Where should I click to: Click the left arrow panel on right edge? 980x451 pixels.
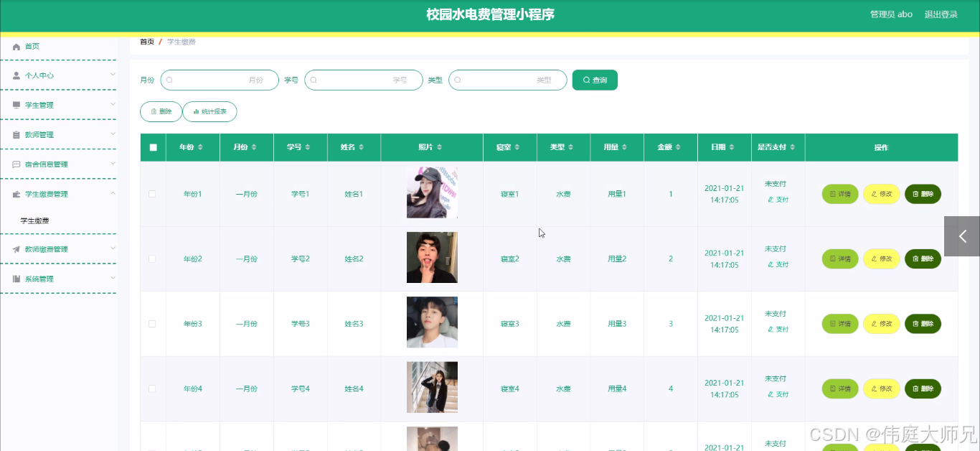(x=962, y=236)
